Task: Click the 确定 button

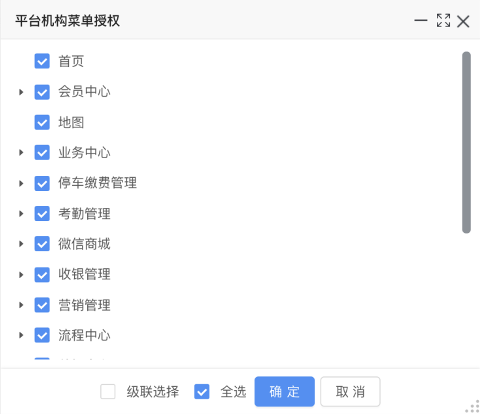Action: [284, 391]
